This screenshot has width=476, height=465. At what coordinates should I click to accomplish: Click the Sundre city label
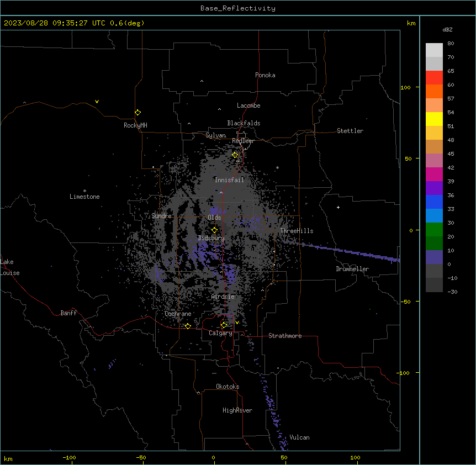point(161,216)
